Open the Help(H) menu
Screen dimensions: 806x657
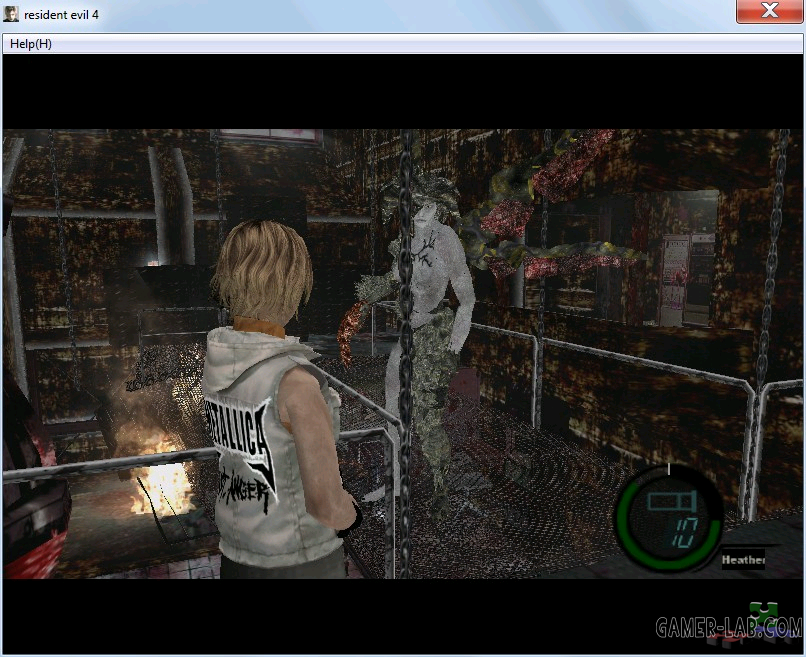tap(31, 44)
